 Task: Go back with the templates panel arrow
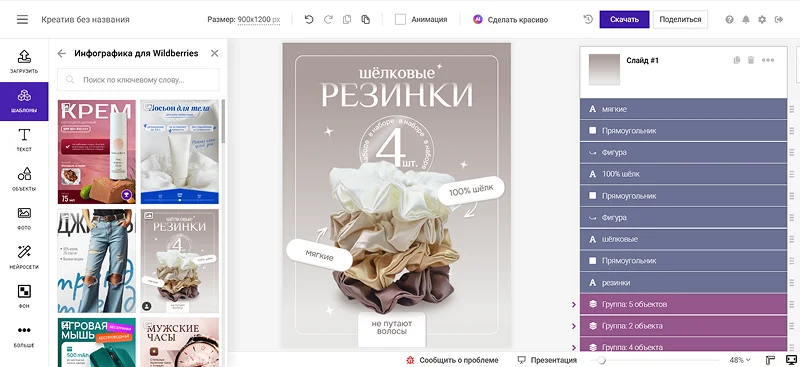(x=62, y=53)
